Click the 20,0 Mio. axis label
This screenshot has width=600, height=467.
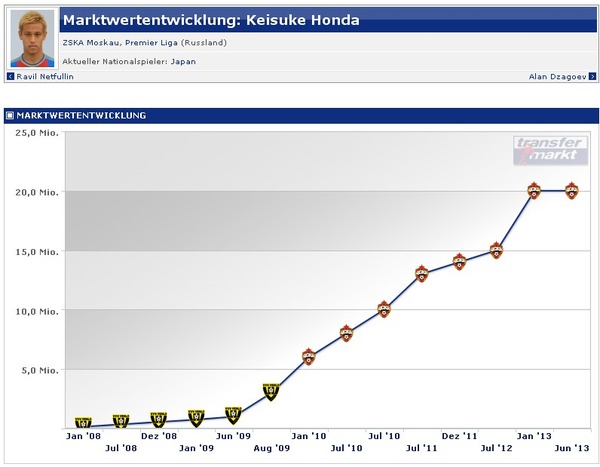point(37,192)
